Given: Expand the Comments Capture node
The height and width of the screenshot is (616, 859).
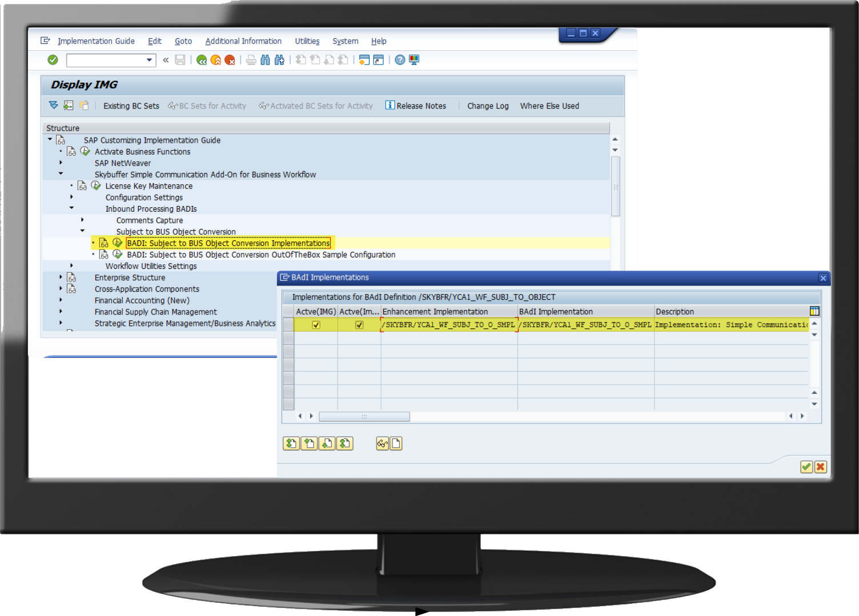Looking at the screenshot, I should [82, 220].
